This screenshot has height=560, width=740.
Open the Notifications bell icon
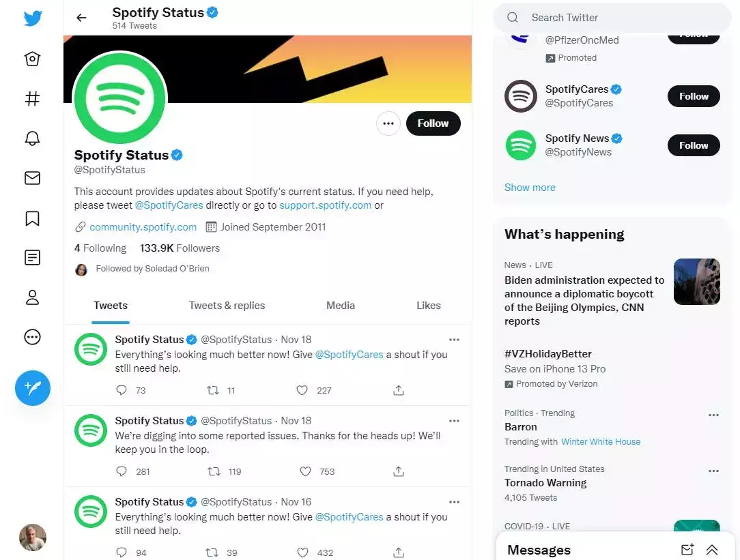pyautogui.click(x=32, y=138)
